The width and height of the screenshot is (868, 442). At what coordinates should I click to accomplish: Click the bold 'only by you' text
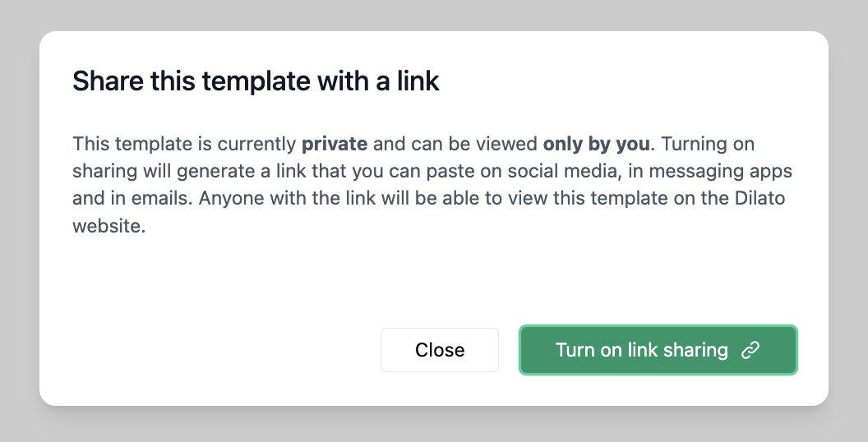597,145
